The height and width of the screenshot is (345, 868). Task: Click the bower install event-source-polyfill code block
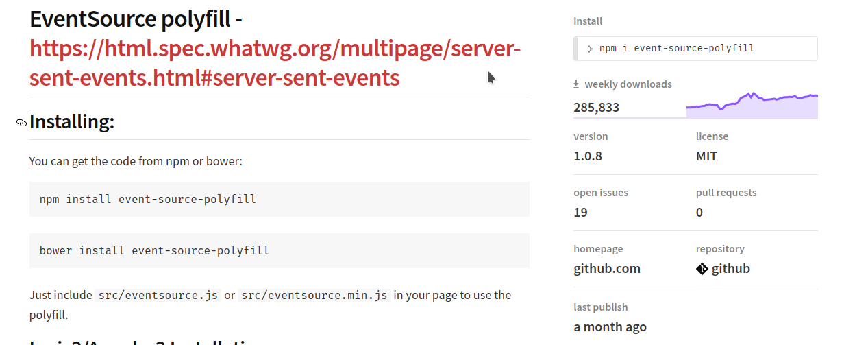point(280,250)
